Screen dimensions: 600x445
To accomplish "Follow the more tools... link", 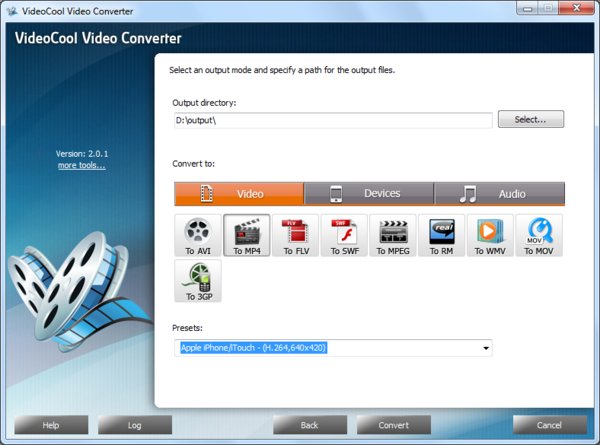I will point(82,165).
